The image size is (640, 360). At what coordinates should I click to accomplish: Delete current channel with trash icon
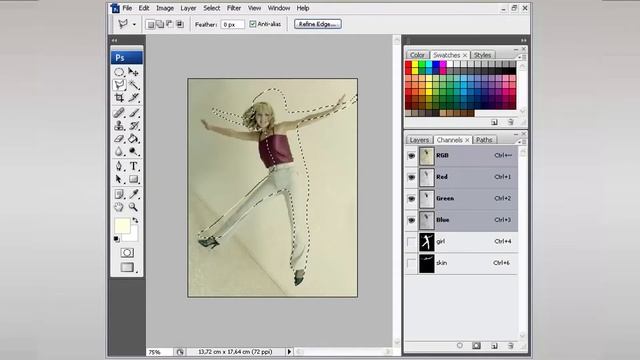point(511,346)
